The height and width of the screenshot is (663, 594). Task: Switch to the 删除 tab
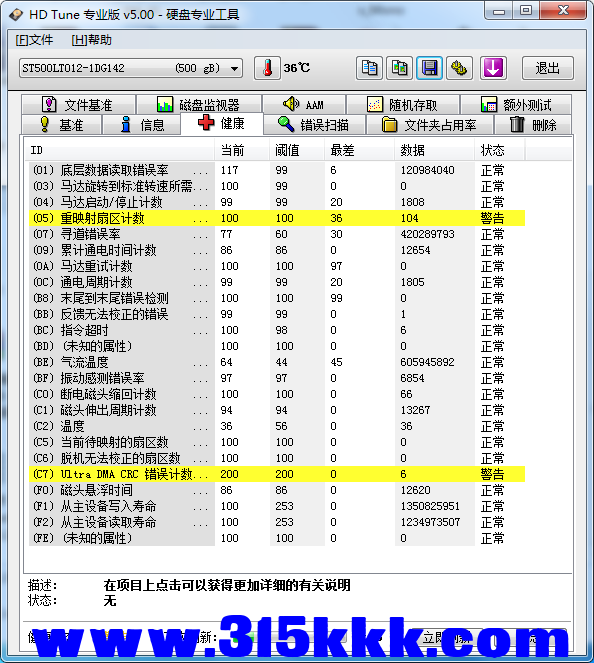(x=533, y=125)
